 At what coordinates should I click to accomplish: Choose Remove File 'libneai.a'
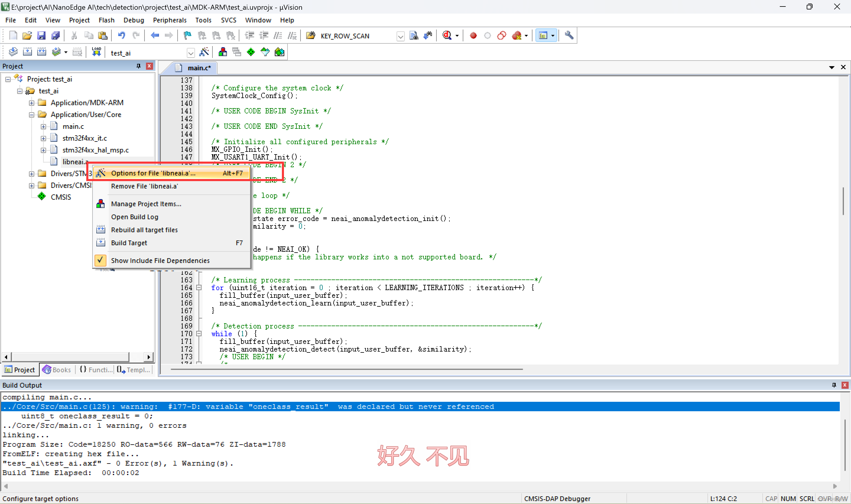(144, 186)
